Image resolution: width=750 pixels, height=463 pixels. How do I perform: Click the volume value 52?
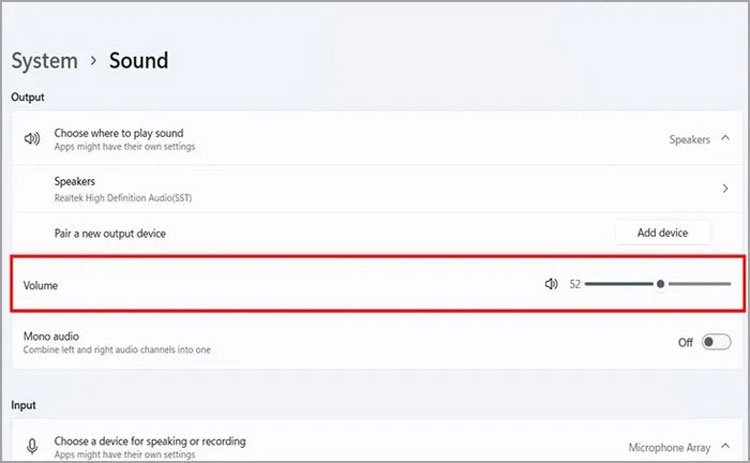(x=575, y=284)
